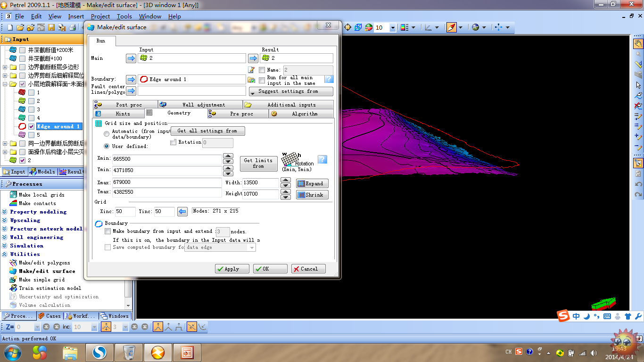644x362 pixels.
Task: Select Automatic (from input data/boundary) radio
Action: point(107,134)
